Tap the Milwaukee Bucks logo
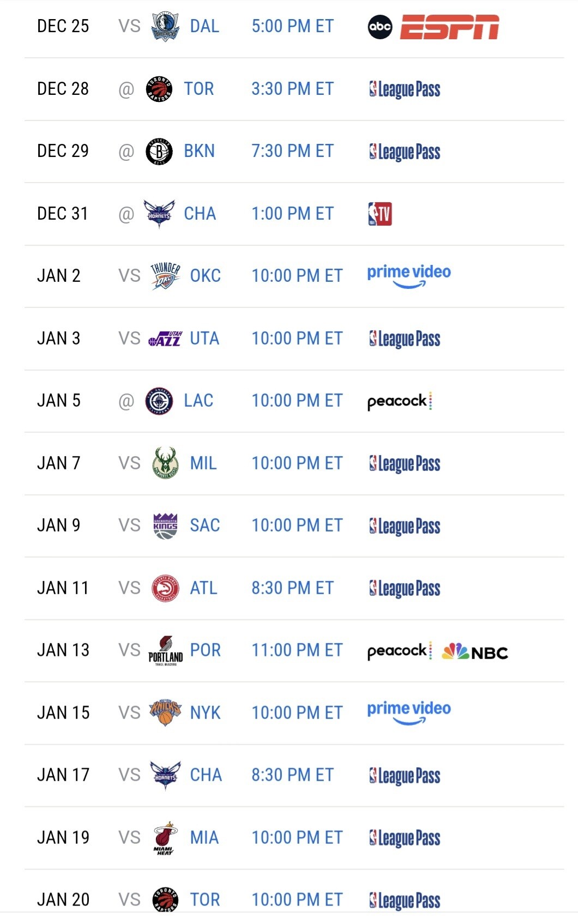This screenshot has width=578, height=924. click(165, 463)
